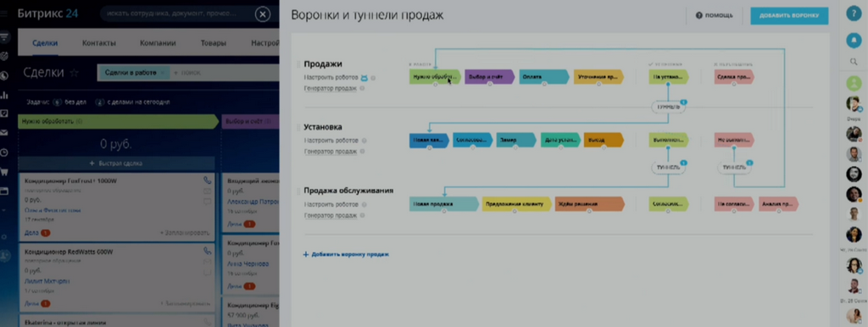868x327 pixels.
Task: Click the user profile icon at sidebar bottom
Action: [5, 256]
